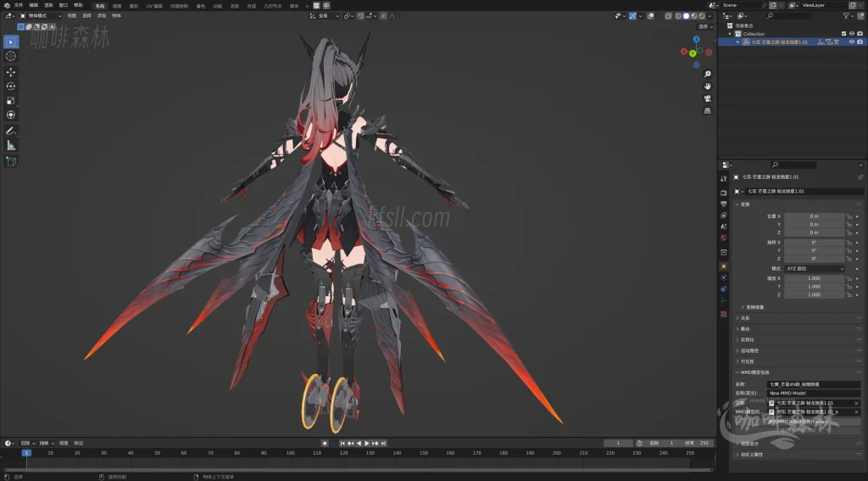Open the outliner filter dropdown
The image size is (868, 481).
pyautogui.click(x=849, y=16)
